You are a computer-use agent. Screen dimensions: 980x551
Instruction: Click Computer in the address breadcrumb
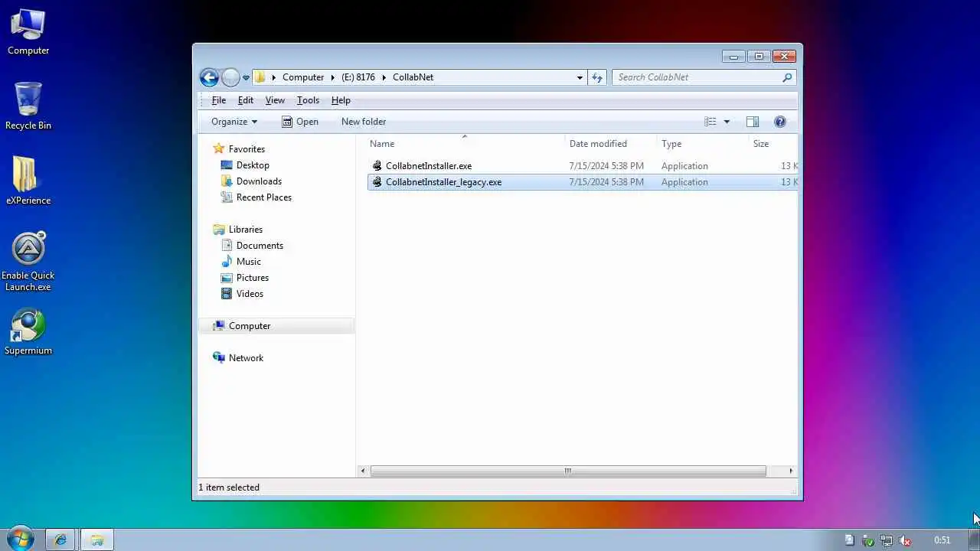(x=303, y=77)
